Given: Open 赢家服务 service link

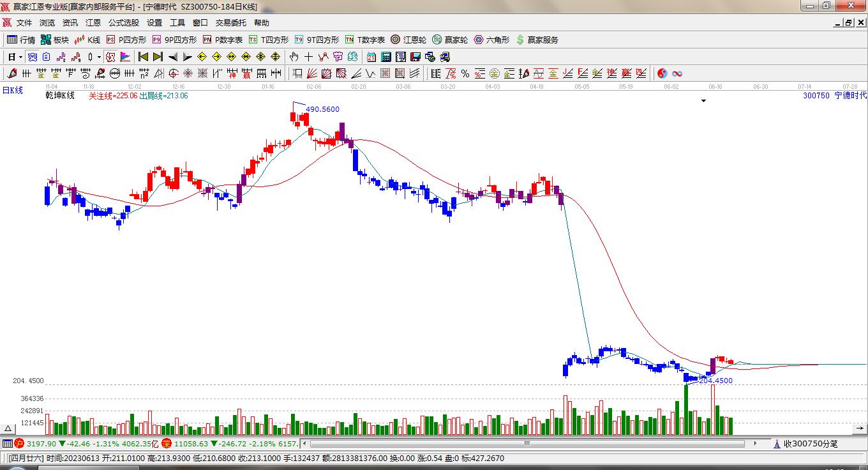Looking at the screenshot, I should tap(537, 40).
